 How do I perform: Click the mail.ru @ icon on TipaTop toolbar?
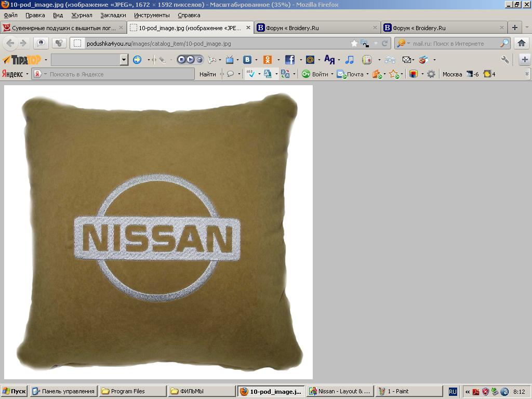coord(310,60)
